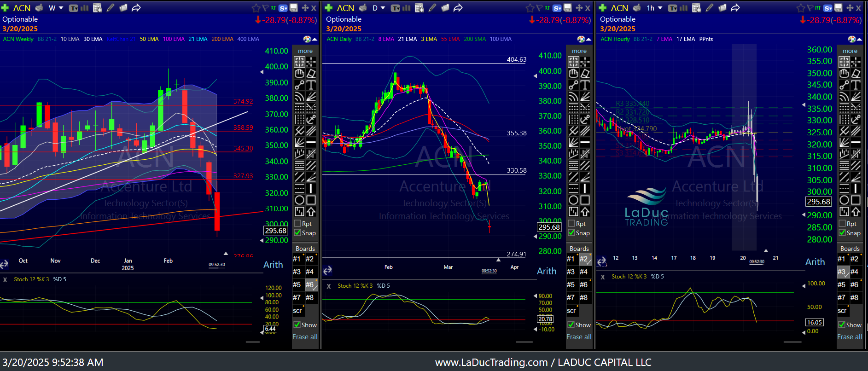
Task: Click 'more' above weekly drawing tools
Action: 305,51
